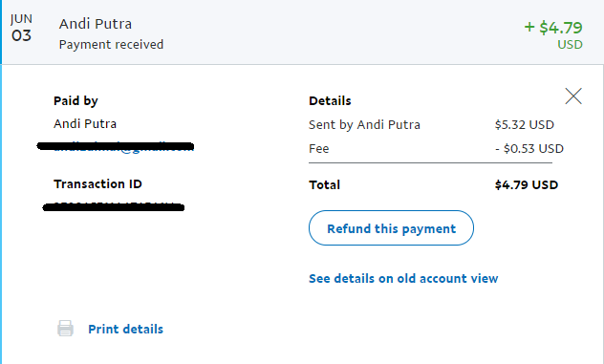
Task: Open the Print details link
Action: (125, 329)
